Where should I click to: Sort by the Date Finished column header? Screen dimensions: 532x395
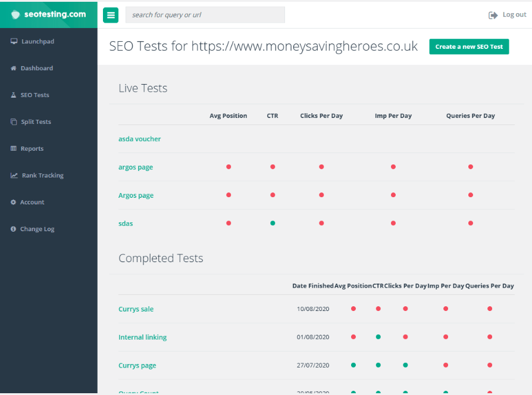pos(312,285)
